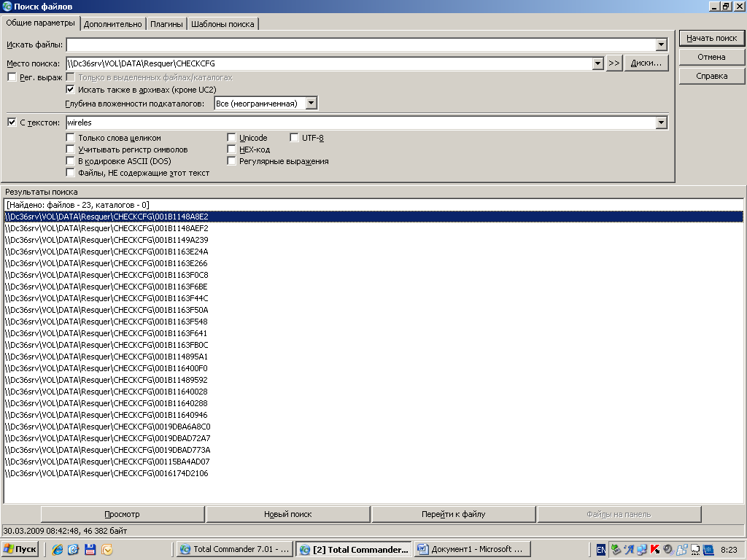747x560 pixels.
Task: Switch to the Дополнительно tab
Action: tap(112, 24)
